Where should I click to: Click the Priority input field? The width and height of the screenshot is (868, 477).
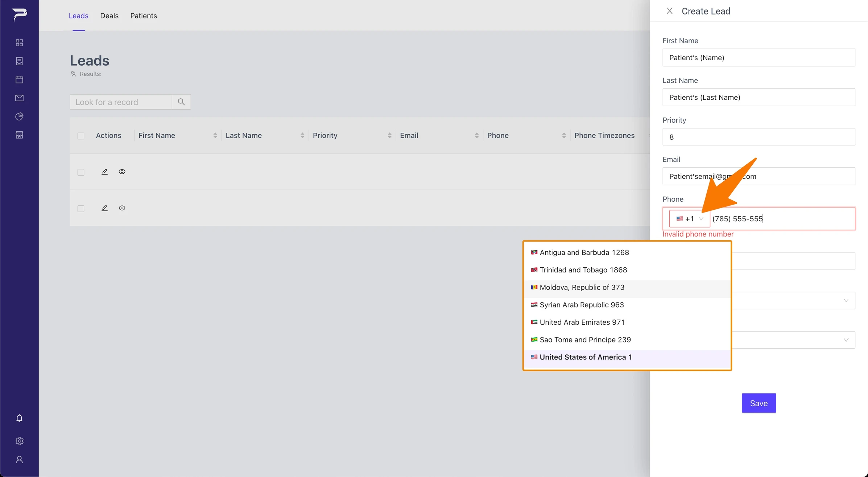click(759, 137)
